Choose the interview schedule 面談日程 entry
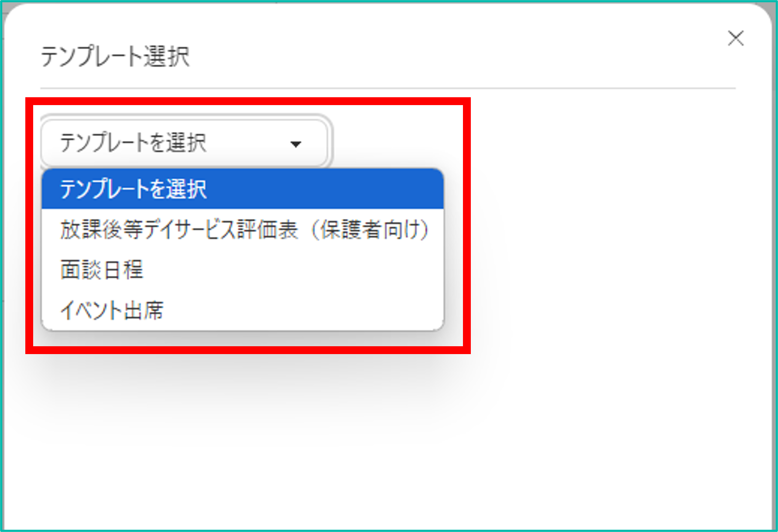778x532 pixels. [x=102, y=269]
